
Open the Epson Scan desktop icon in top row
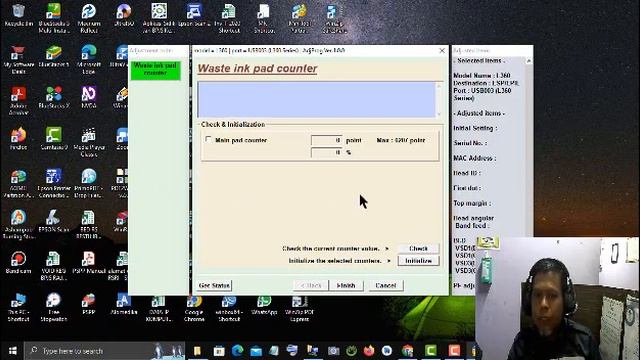194,15
